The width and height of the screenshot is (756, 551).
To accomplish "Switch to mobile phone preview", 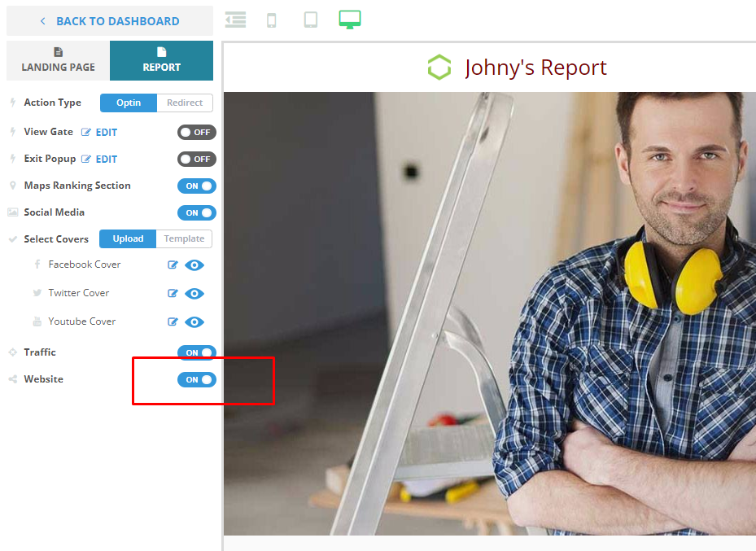I will [x=272, y=20].
